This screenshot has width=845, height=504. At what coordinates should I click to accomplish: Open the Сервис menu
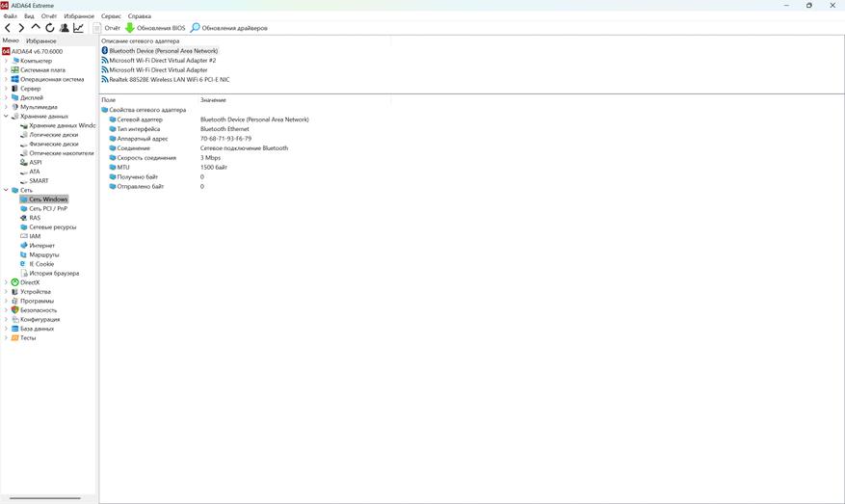coord(111,16)
